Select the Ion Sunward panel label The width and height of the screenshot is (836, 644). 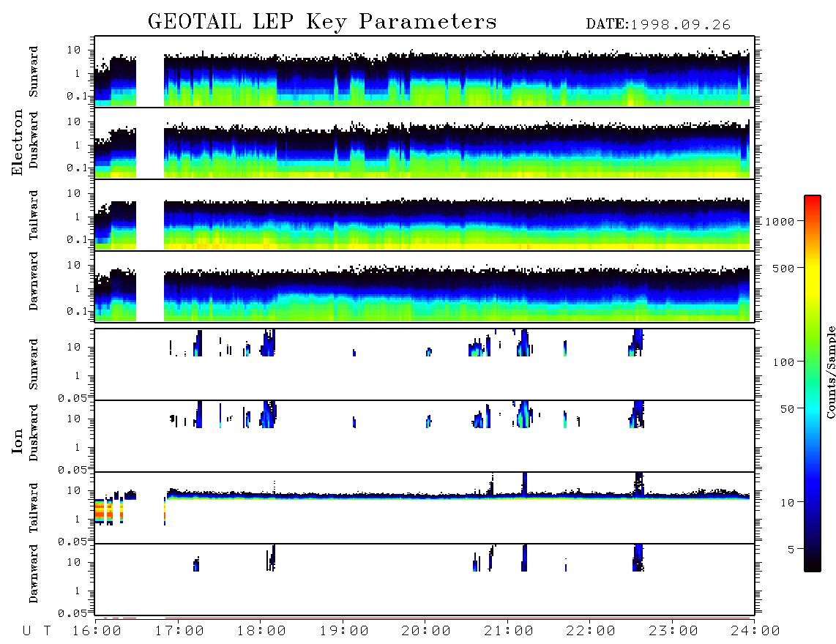pyautogui.click(x=34, y=364)
